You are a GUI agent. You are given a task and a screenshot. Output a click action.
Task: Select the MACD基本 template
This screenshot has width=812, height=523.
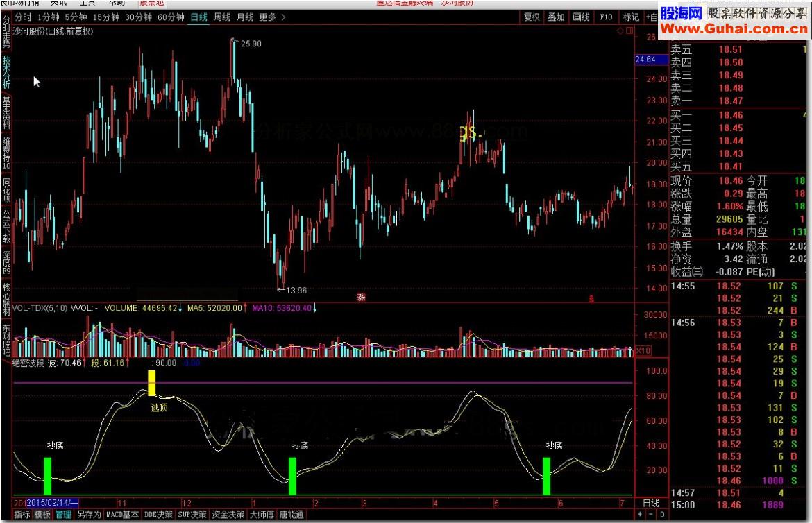122,515
